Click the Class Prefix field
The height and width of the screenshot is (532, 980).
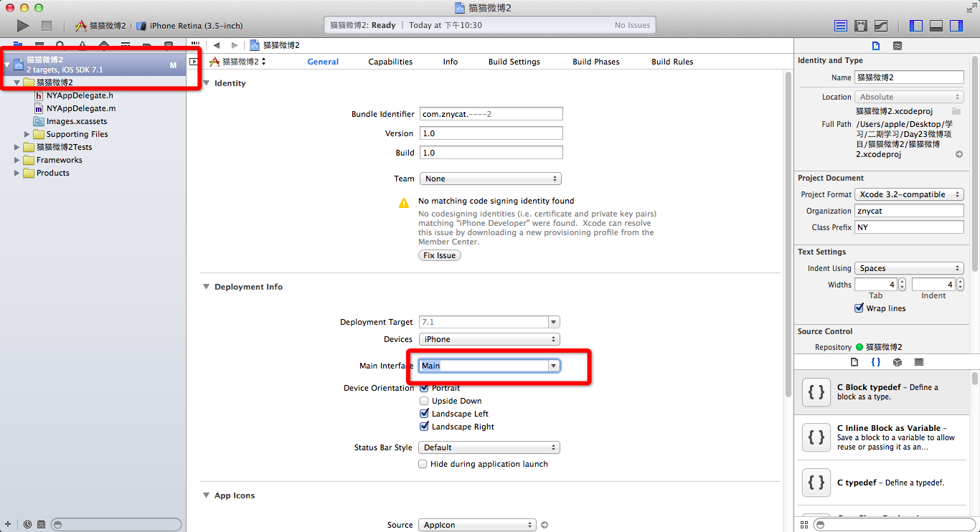point(909,227)
